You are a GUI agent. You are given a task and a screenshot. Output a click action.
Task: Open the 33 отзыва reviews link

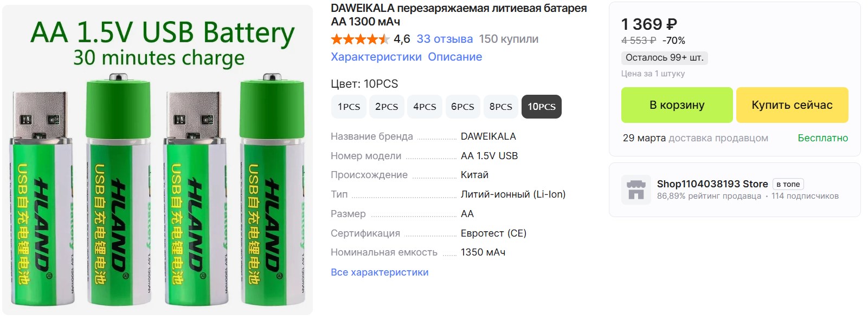445,39
